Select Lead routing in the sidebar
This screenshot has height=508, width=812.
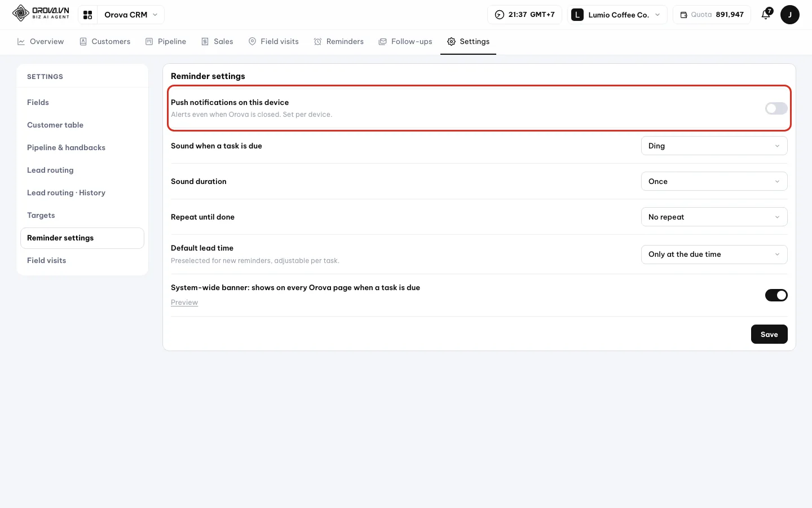82,170
